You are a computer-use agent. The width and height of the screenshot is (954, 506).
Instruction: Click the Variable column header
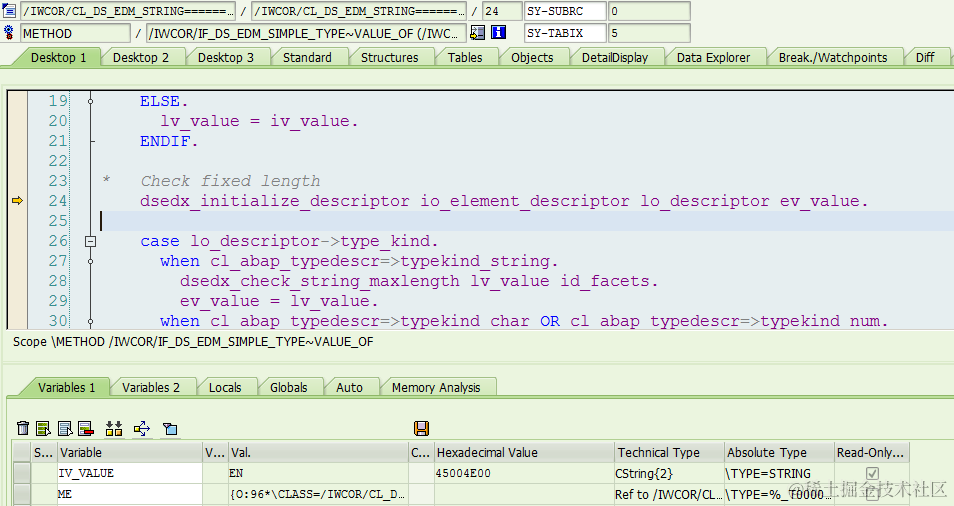(x=130, y=452)
